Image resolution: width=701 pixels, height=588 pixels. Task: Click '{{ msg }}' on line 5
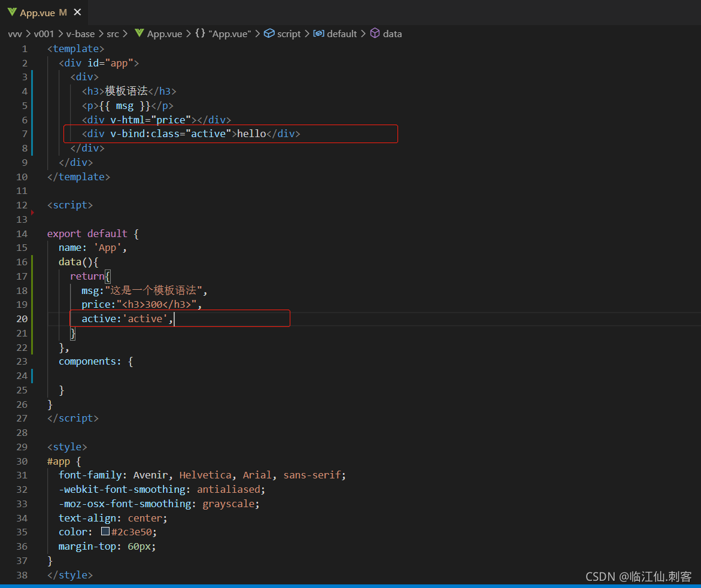coord(125,106)
